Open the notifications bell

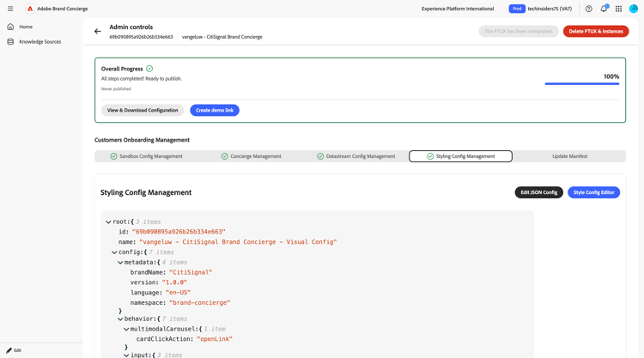[x=603, y=9]
